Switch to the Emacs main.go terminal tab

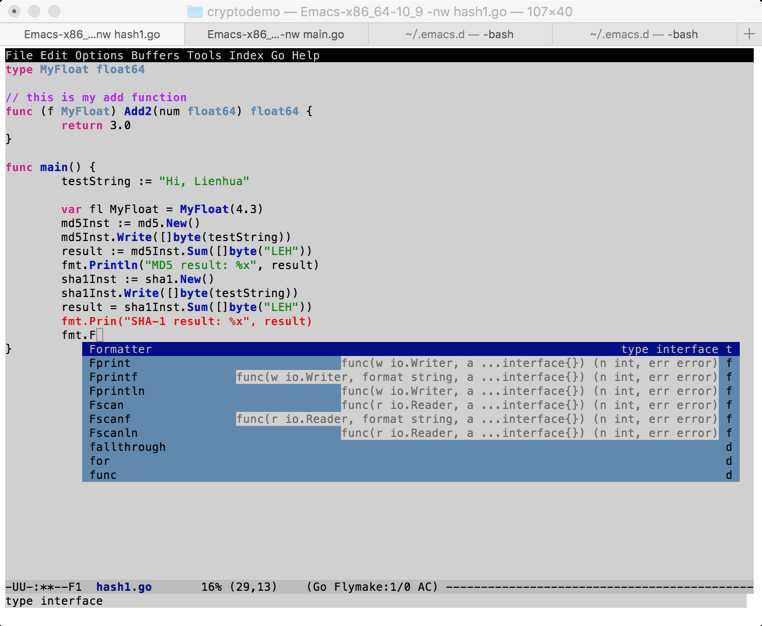(276, 35)
